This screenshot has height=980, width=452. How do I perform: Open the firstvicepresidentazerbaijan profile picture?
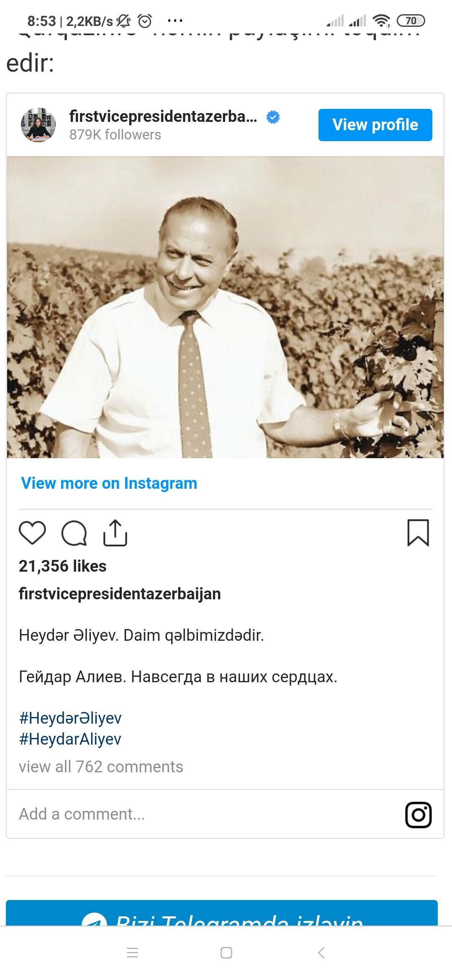point(38,125)
